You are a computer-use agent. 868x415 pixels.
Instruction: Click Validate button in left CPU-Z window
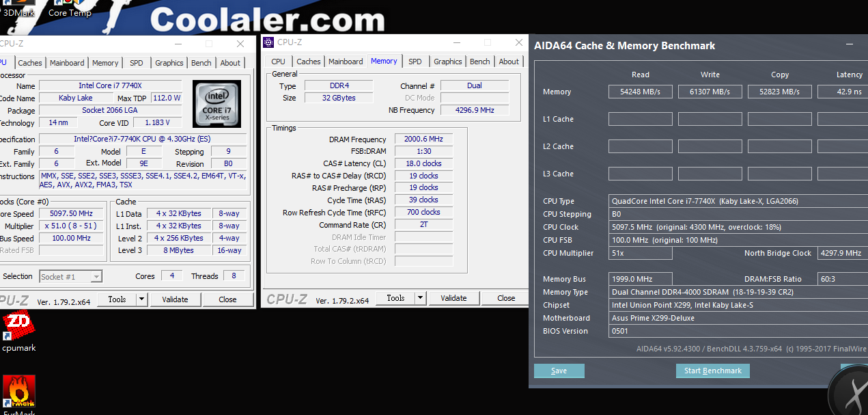coord(175,299)
